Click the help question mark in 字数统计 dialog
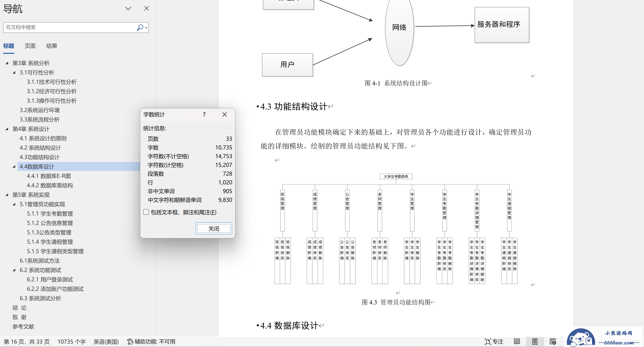This screenshot has height=347, width=644. [x=204, y=114]
